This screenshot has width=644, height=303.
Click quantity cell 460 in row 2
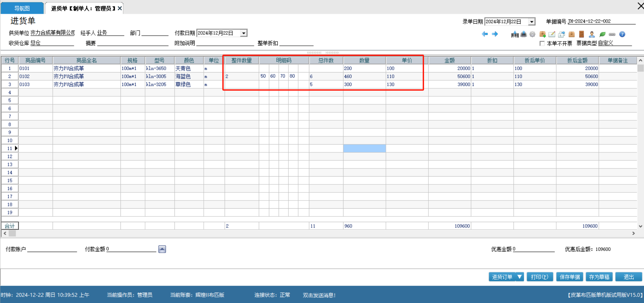coord(364,77)
